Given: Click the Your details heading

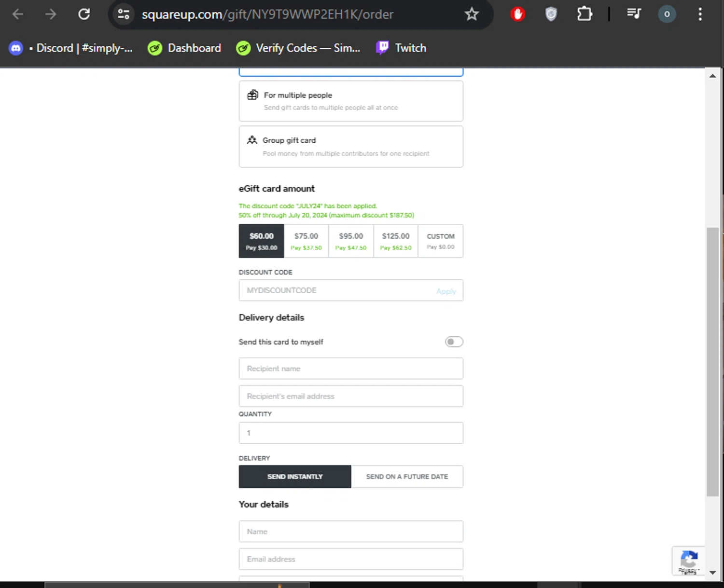Looking at the screenshot, I should [x=264, y=504].
